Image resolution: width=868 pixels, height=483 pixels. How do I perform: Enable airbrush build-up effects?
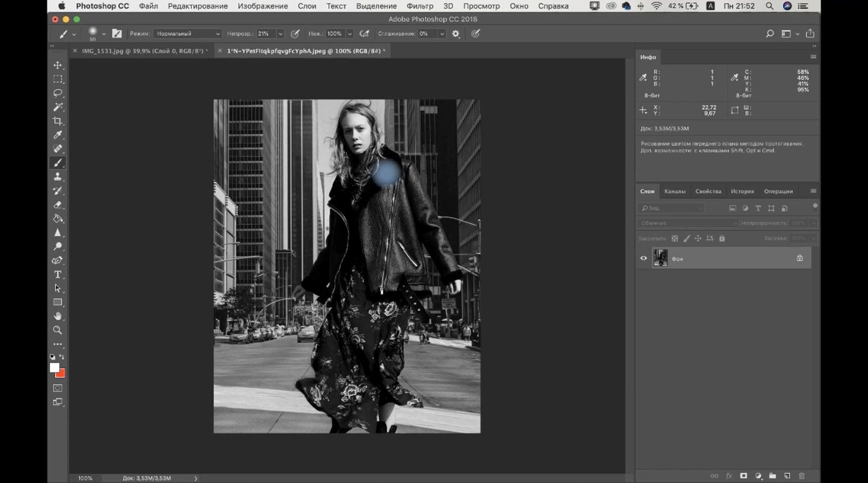[365, 34]
